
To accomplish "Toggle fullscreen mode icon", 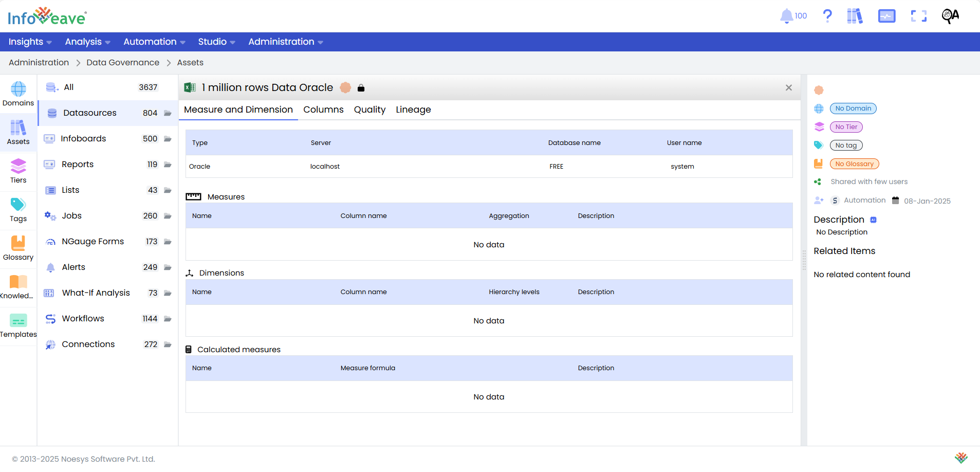I will coord(918,16).
